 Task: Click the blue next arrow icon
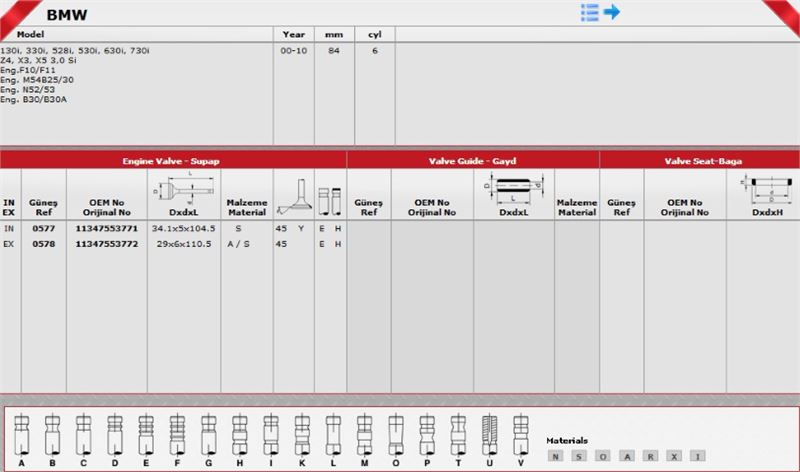point(612,11)
